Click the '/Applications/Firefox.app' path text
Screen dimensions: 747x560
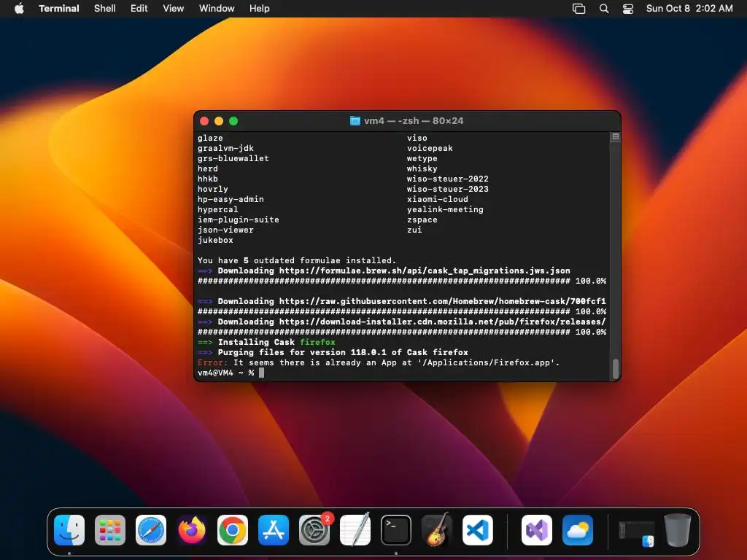click(x=487, y=363)
